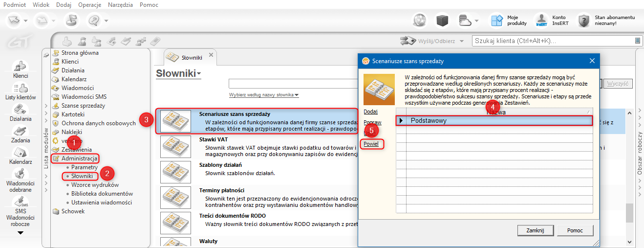Image resolution: width=644 pixels, height=248 pixels.
Task: Click Popraw link in scenarios dialog
Action: coord(372,122)
